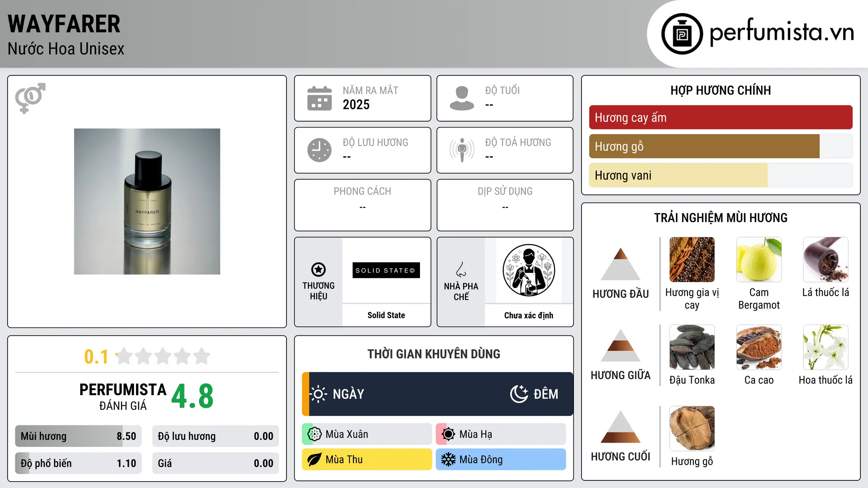Click the Nước Hoa Unisex subtitle

point(66,49)
